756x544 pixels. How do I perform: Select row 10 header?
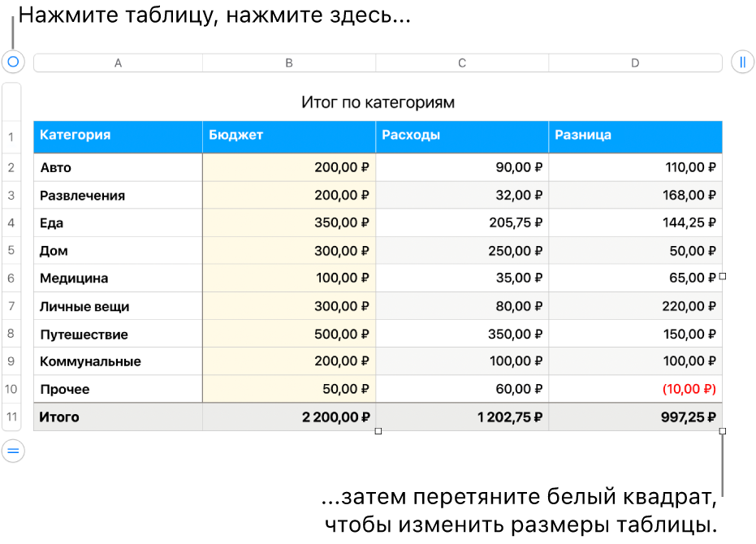tap(11, 389)
